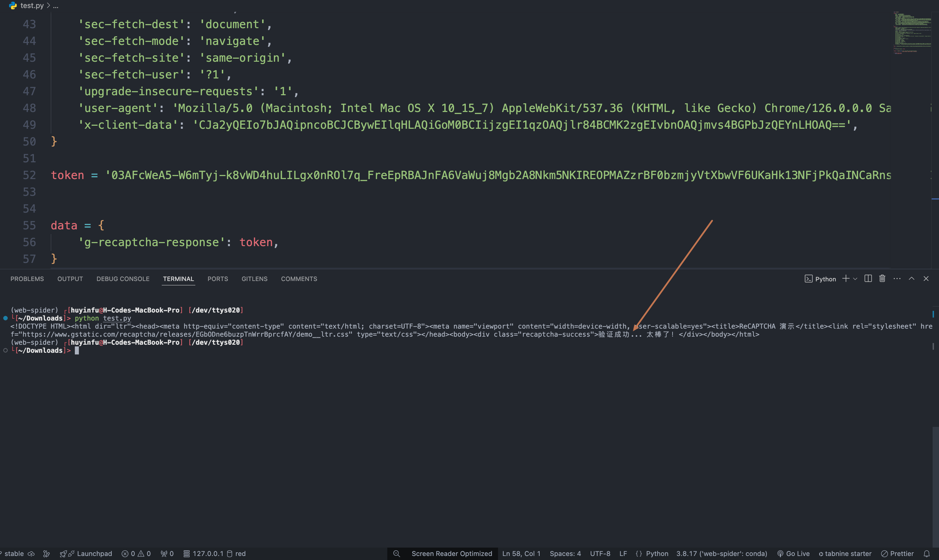Switch to the DEBUG CONSOLE tab
The height and width of the screenshot is (560, 939).
(x=123, y=279)
